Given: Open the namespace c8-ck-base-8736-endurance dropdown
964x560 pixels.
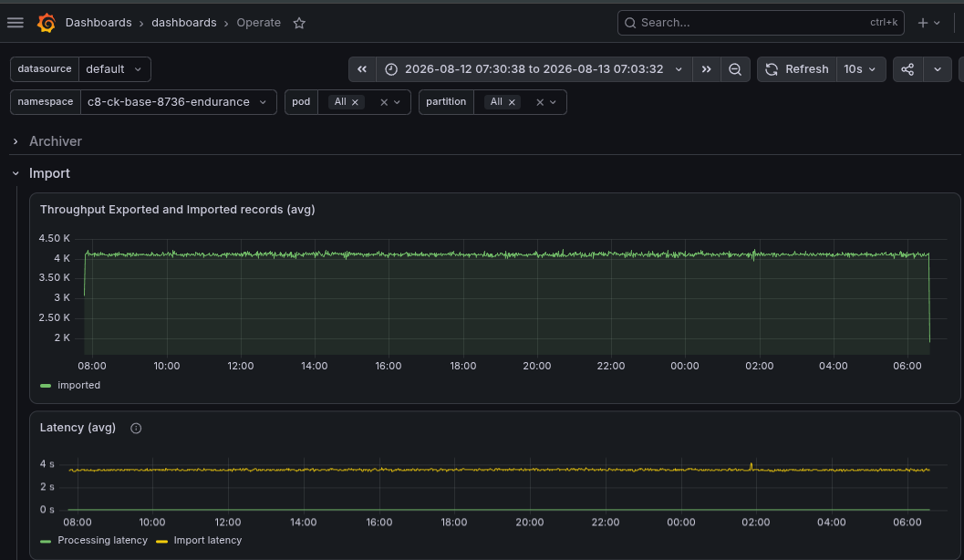Looking at the screenshot, I should pos(178,102).
